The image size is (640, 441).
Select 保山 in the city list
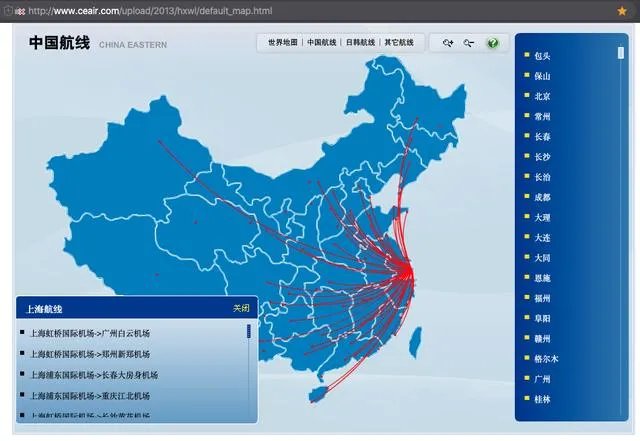[542, 76]
